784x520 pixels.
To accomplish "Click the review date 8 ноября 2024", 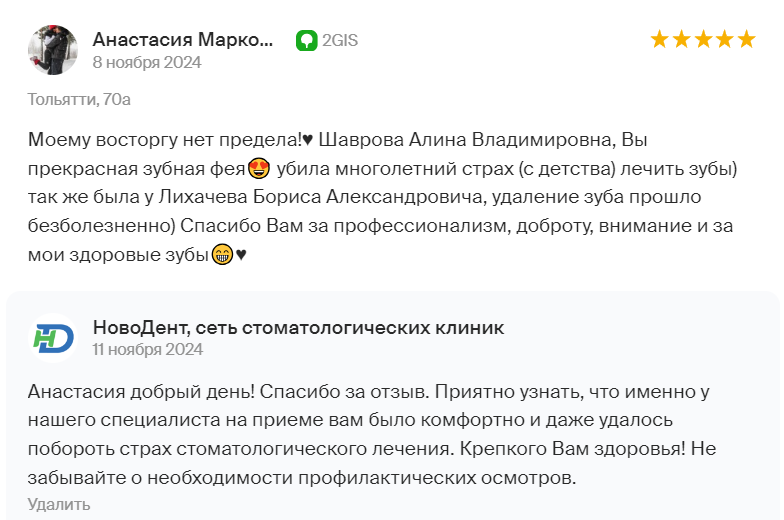I will pos(147,62).
